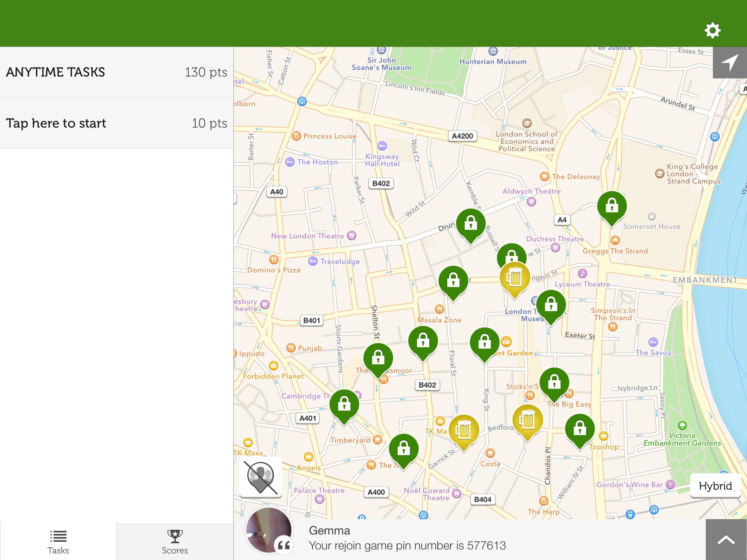747x560 pixels.
Task: Tap Gemma's avatar thumbnail
Action: [268, 530]
